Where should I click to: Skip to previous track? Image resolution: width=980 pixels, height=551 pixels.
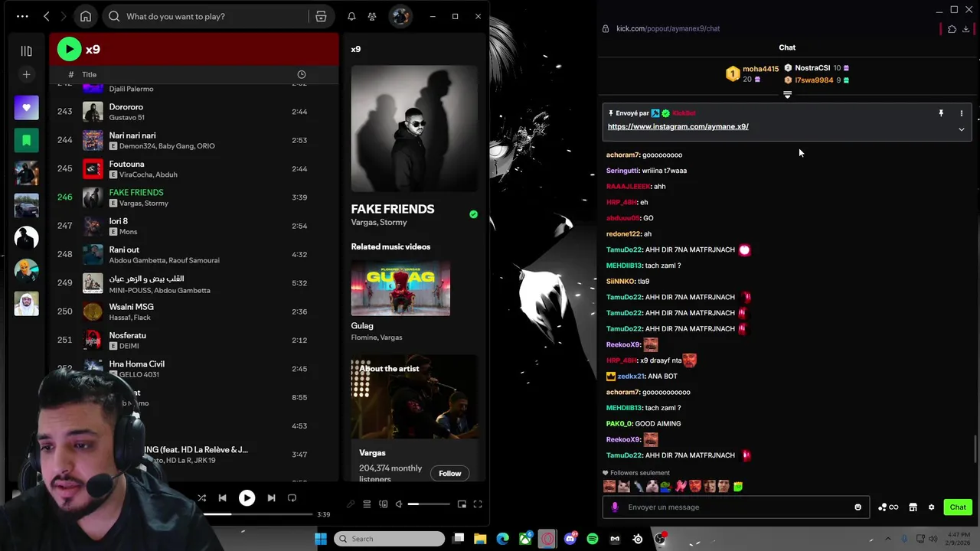(222, 498)
